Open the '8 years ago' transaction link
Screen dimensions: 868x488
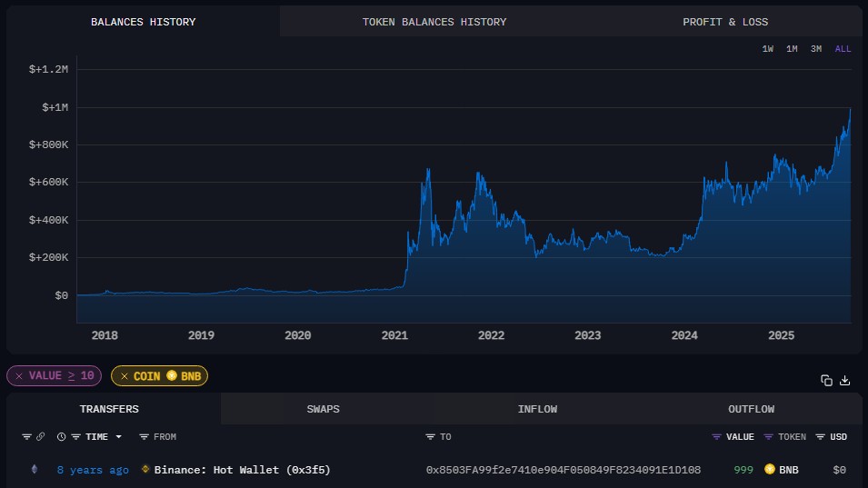click(93, 470)
